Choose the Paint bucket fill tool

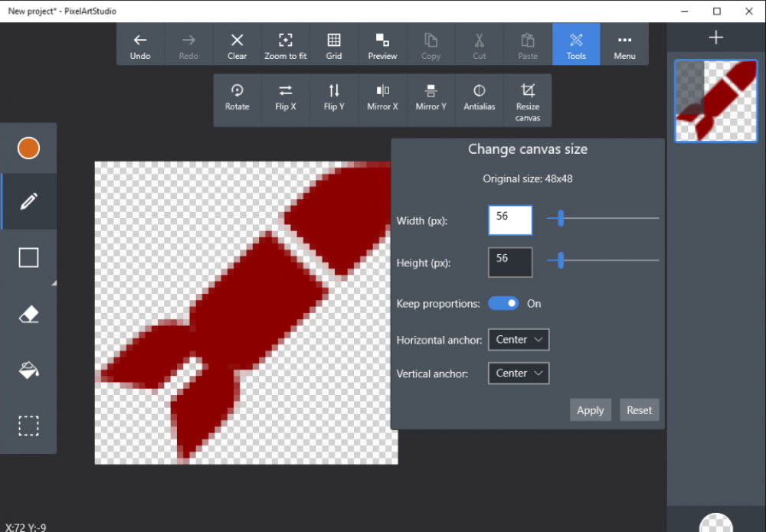pos(28,370)
